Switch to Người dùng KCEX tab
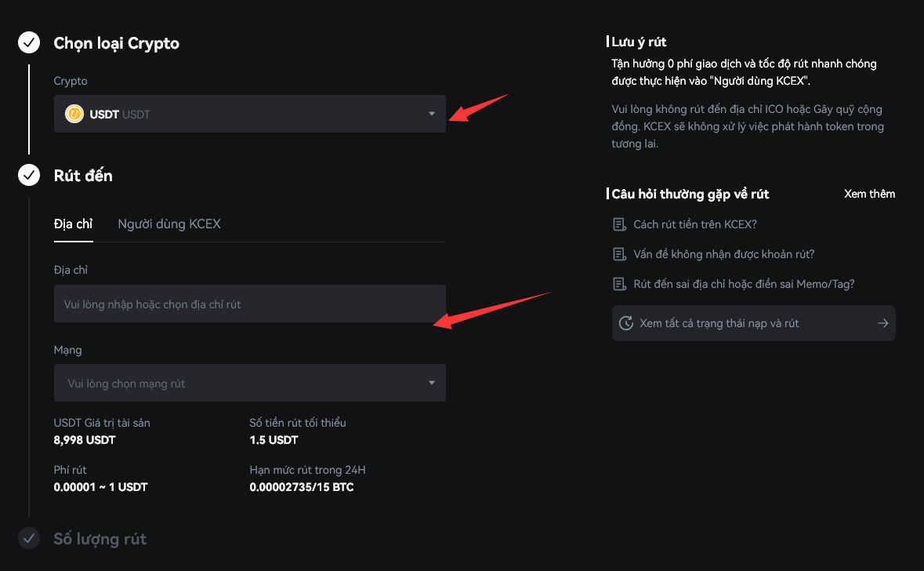 pyautogui.click(x=169, y=224)
